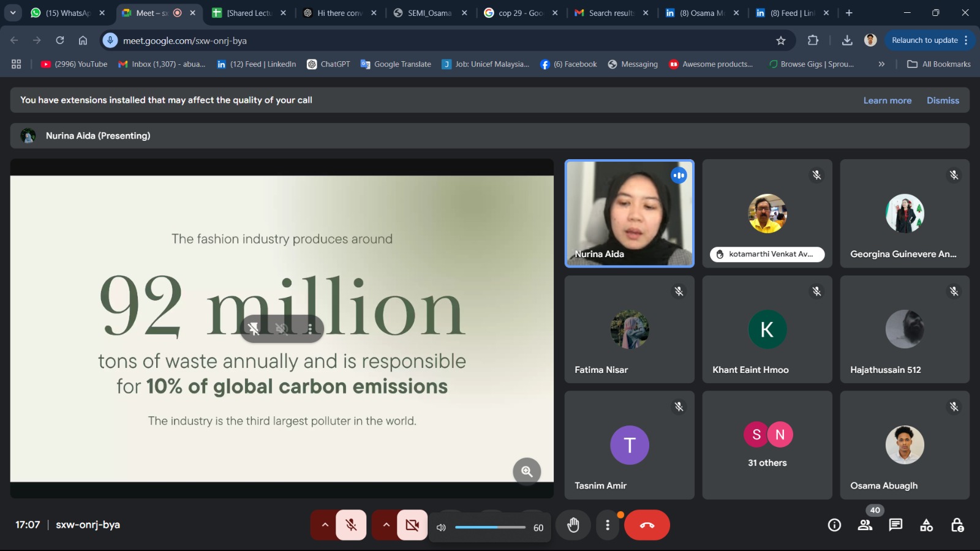Open the chat with everyone panel

[x=895, y=525]
